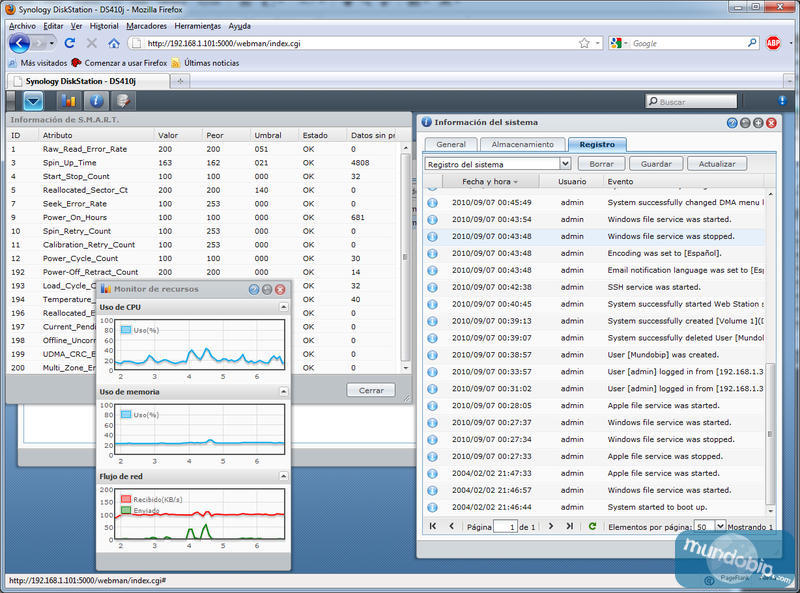Switch to the General tab

pyautogui.click(x=451, y=144)
